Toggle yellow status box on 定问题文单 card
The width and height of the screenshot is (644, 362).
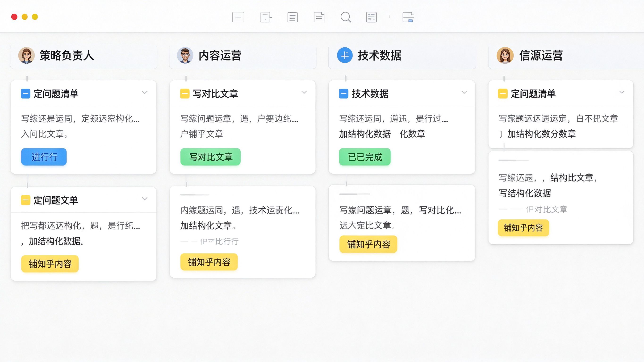click(x=25, y=200)
